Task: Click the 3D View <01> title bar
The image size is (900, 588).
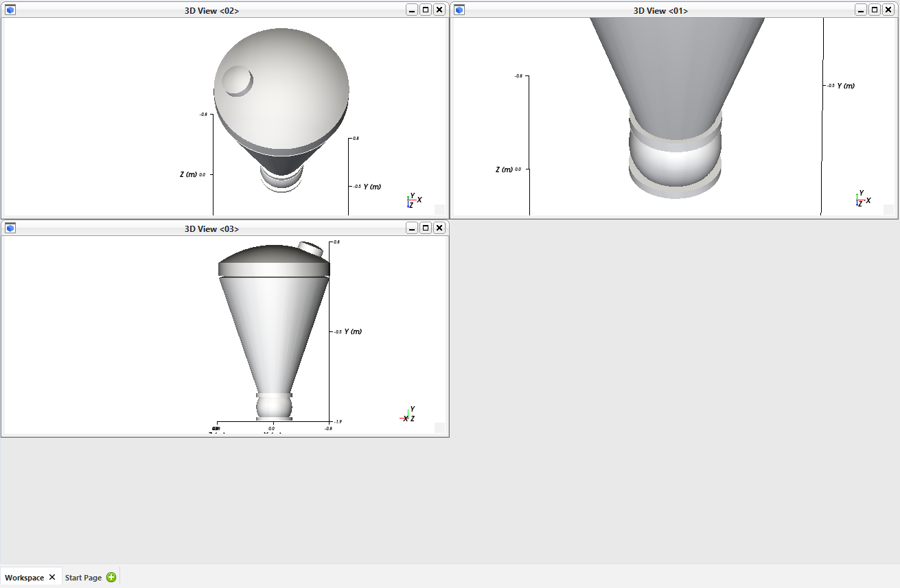Action: 659,10
